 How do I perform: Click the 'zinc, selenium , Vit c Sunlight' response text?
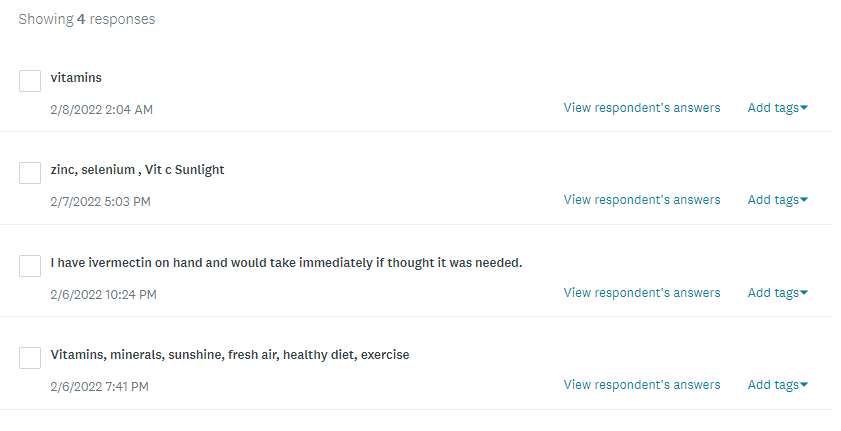pos(137,170)
